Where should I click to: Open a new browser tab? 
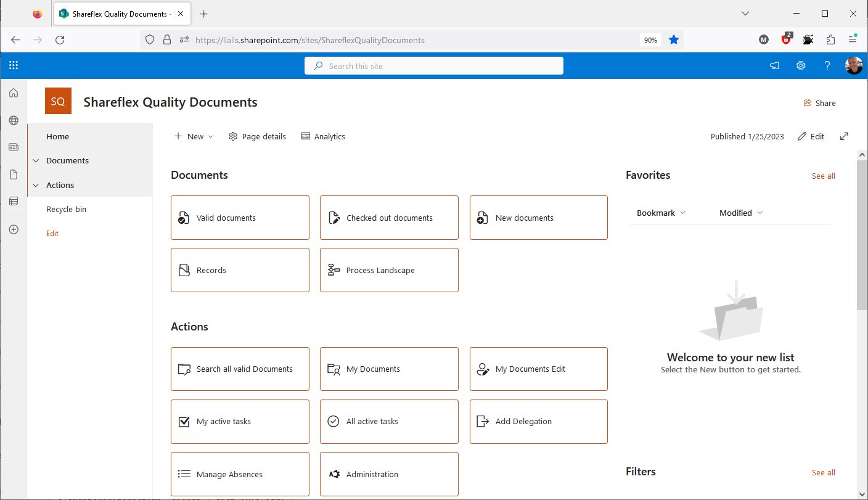(x=204, y=14)
